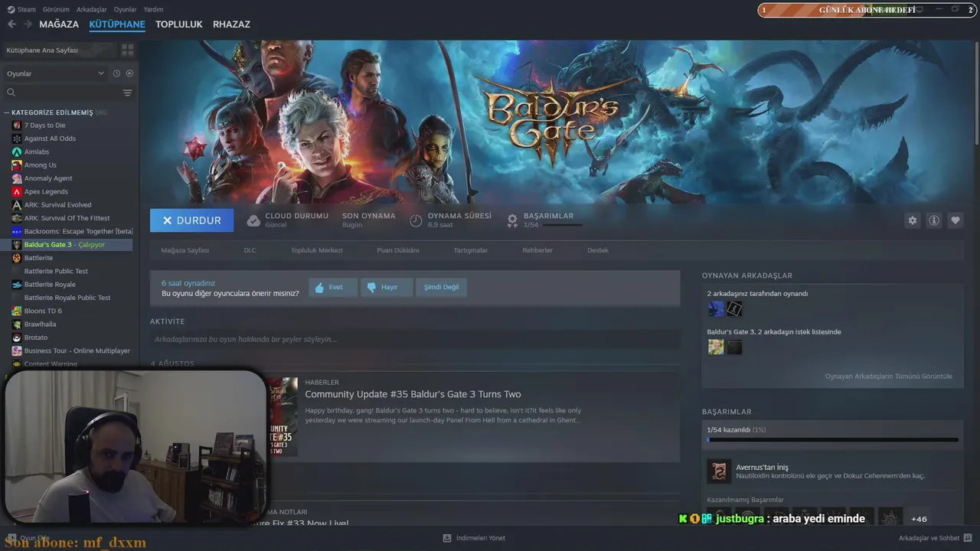Open DLC link
Image resolution: width=980 pixels, height=551 pixels.
click(250, 250)
